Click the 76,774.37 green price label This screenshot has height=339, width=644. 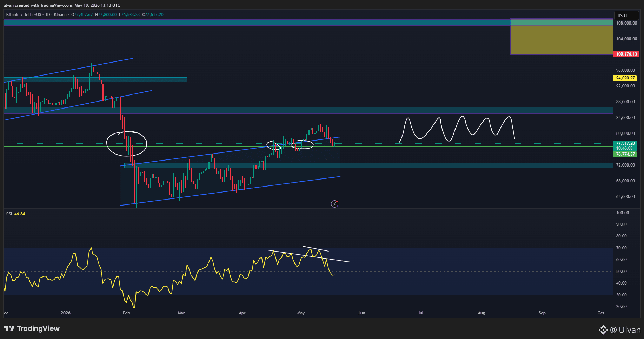[x=625, y=154]
